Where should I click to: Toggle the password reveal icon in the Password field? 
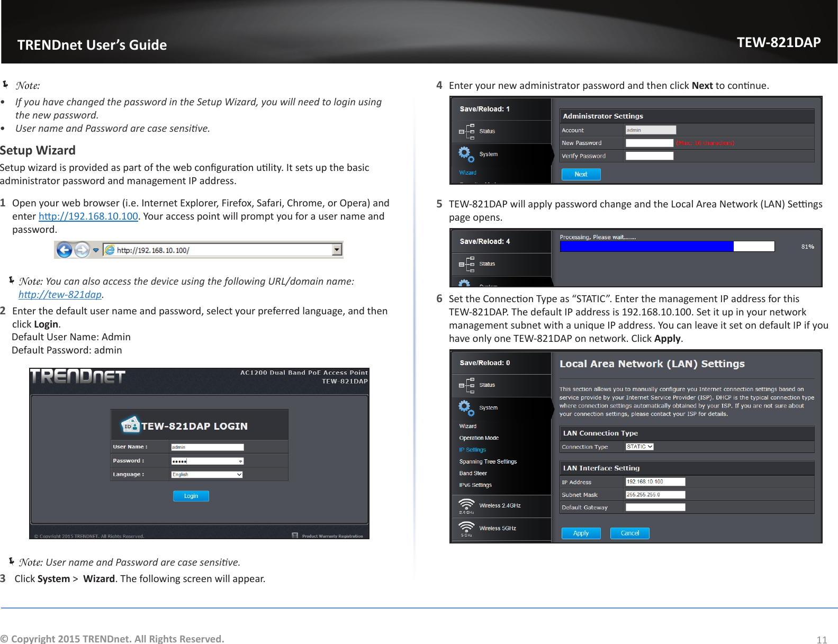click(x=240, y=461)
